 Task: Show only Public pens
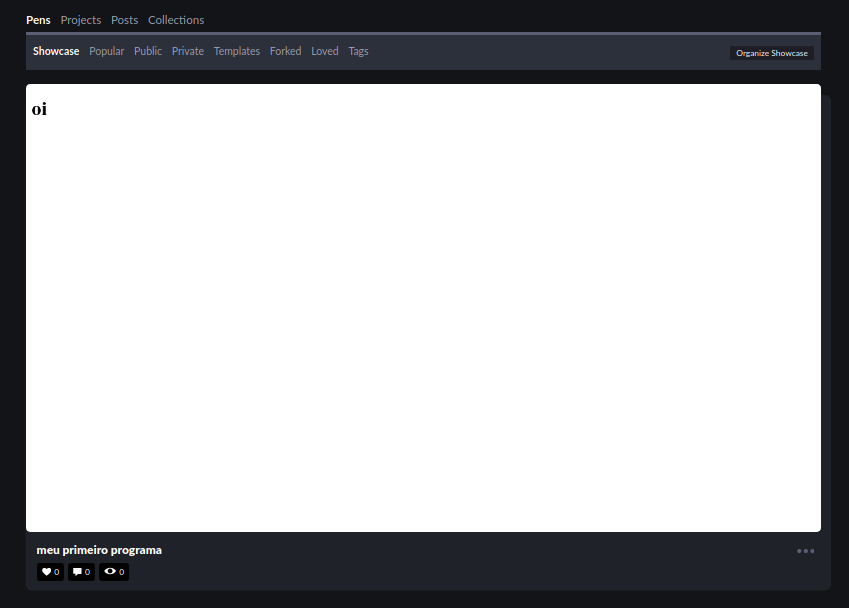[148, 51]
